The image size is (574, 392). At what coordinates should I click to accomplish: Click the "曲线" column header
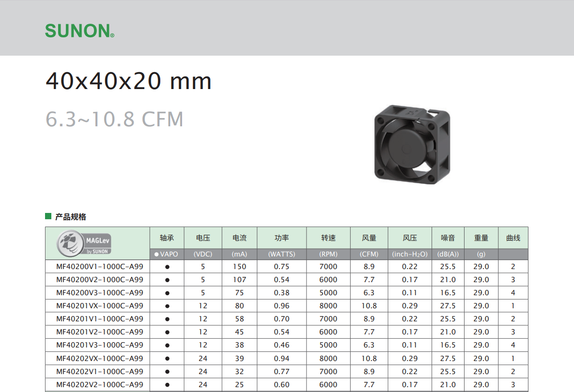pos(513,238)
